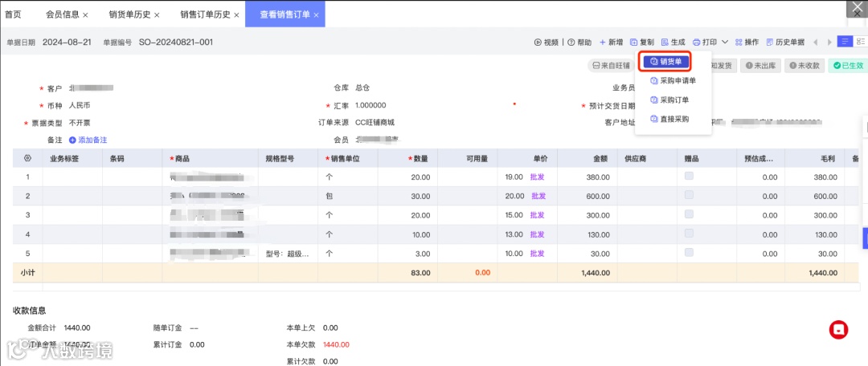This screenshot has width=868, height=366.
Task: Toggle the 赠品 checkbox in row 3
Action: [x=689, y=214]
